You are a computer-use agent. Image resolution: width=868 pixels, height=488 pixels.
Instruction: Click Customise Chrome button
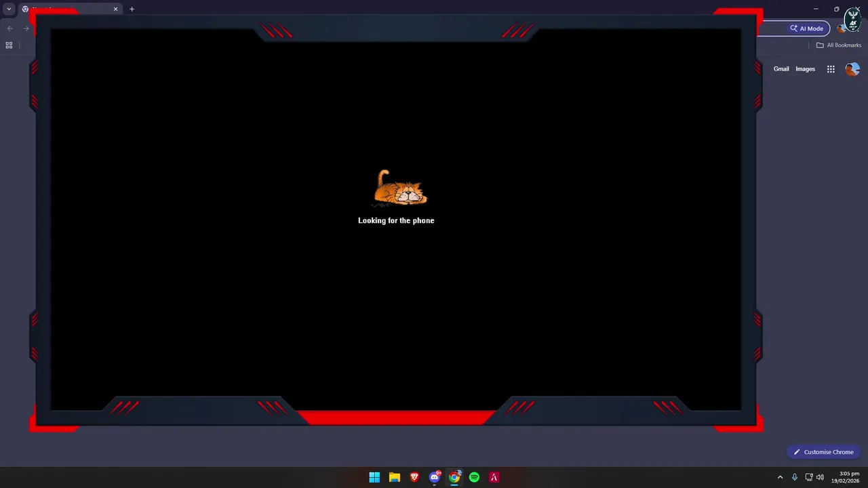(823, 452)
